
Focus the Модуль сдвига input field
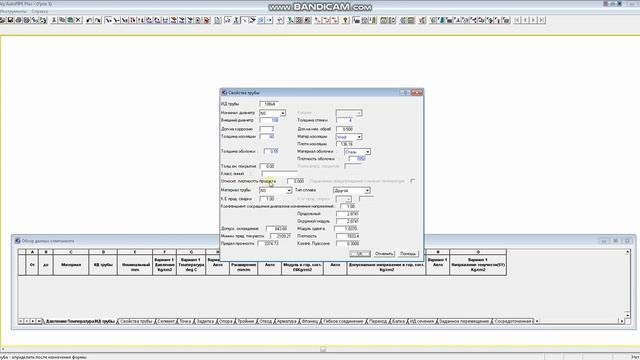(x=346, y=229)
